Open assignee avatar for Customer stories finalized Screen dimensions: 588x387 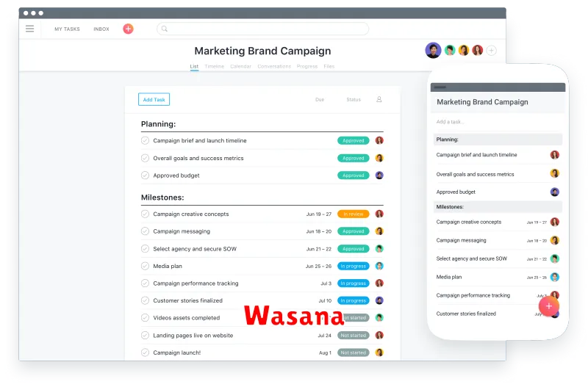click(379, 300)
